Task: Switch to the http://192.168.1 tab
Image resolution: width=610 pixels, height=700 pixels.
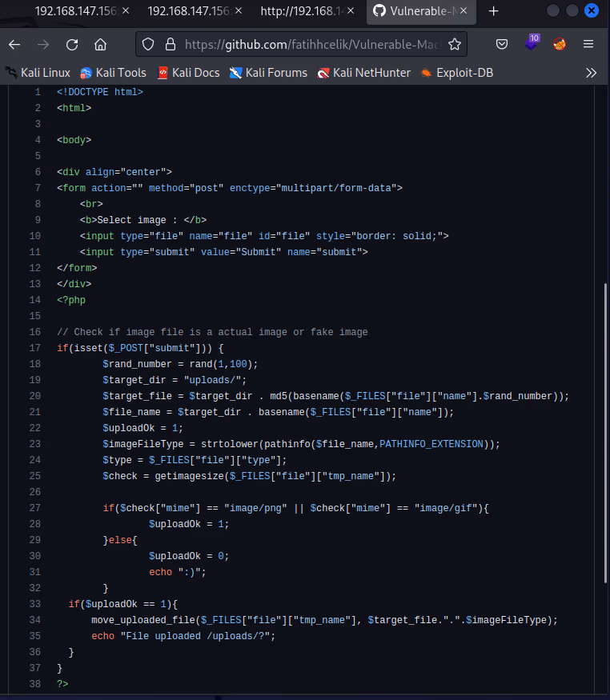Action: (303, 11)
